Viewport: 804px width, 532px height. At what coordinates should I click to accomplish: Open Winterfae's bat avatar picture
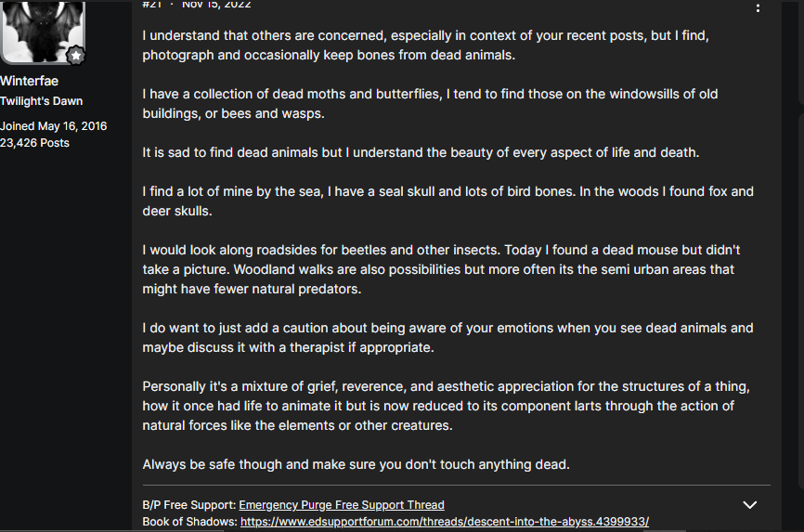(x=42, y=32)
